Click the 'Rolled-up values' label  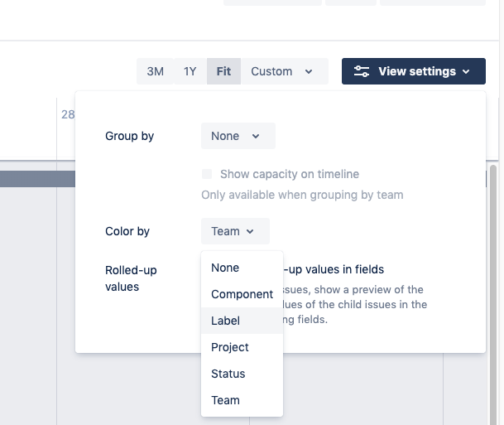click(x=131, y=278)
